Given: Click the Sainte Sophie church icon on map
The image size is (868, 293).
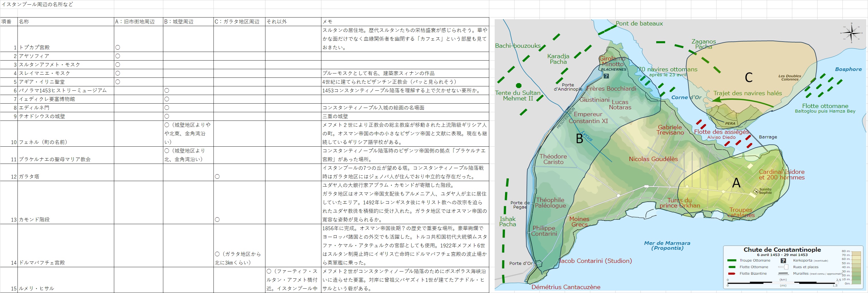Looking at the screenshot, I should 756,191.
